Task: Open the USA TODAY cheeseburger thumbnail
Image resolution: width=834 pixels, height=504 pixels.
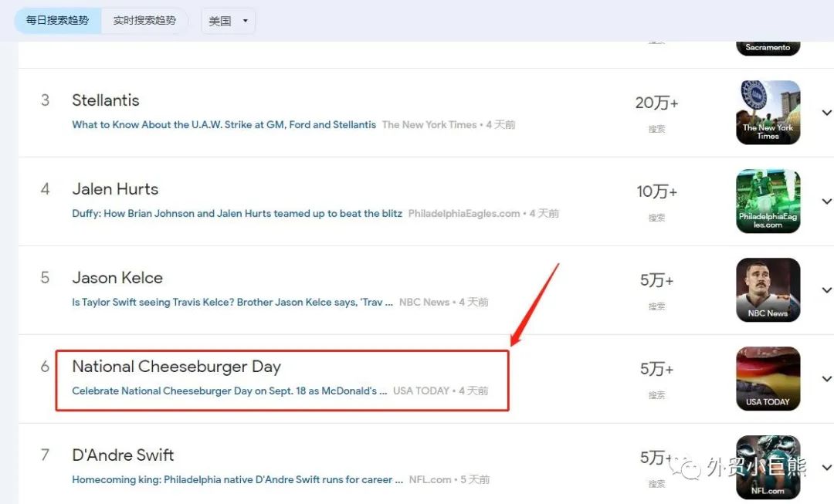Action: tap(768, 379)
